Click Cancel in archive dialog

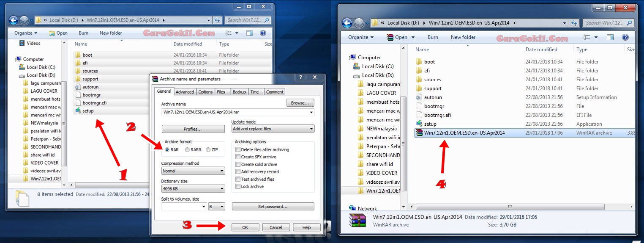point(276,227)
